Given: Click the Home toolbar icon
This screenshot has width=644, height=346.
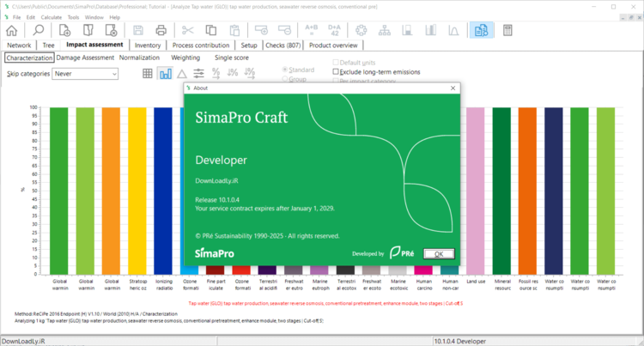Looking at the screenshot, I should 11,31.
